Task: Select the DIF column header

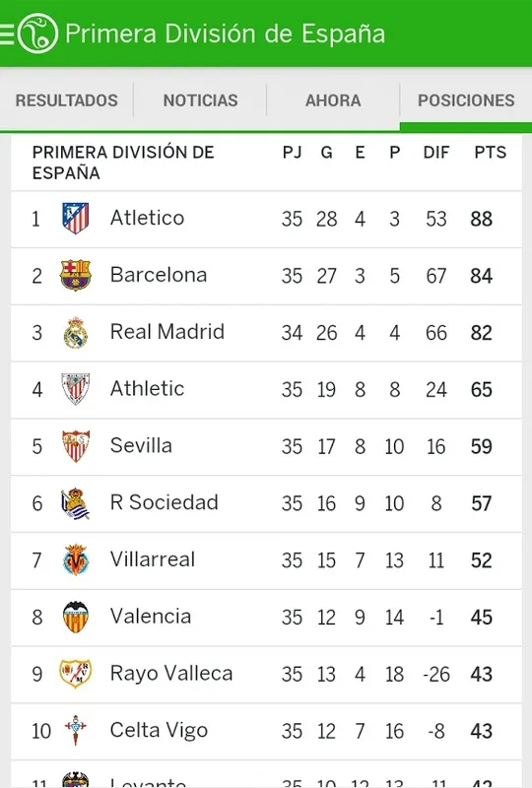Action: pyautogui.click(x=436, y=153)
